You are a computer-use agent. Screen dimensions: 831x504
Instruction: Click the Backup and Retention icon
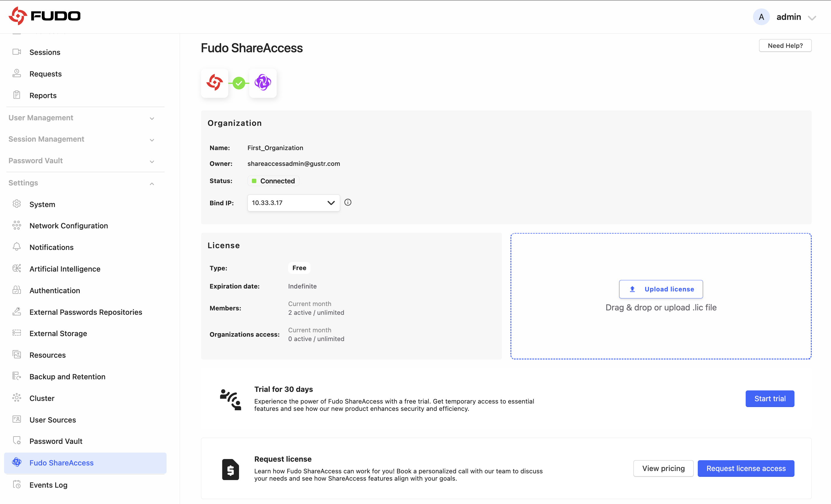(x=17, y=376)
